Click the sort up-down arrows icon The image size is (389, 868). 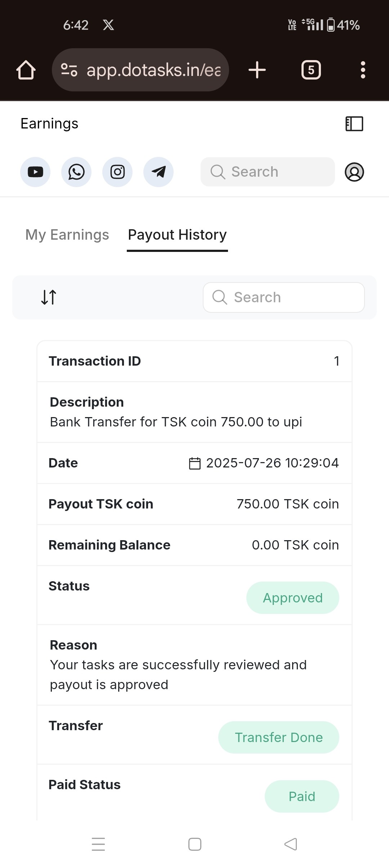[49, 297]
